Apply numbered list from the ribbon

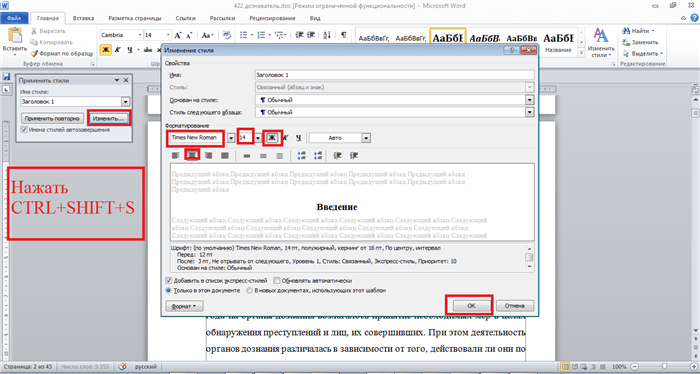point(262,35)
